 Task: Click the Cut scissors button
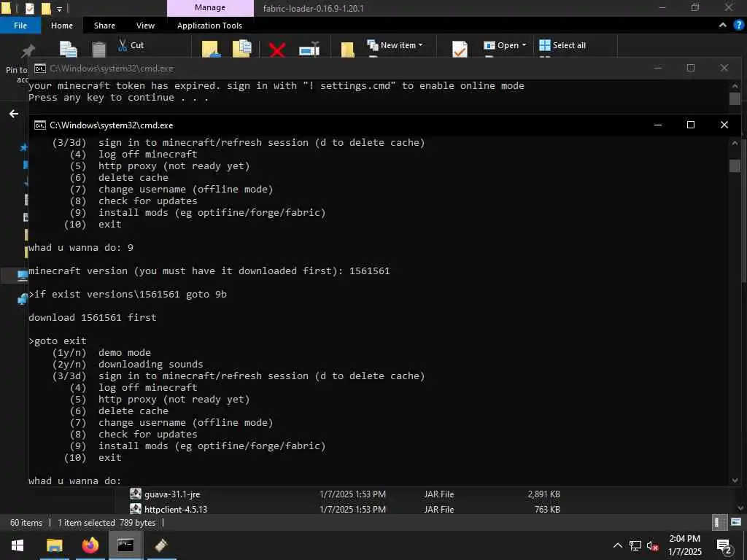click(131, 45)
